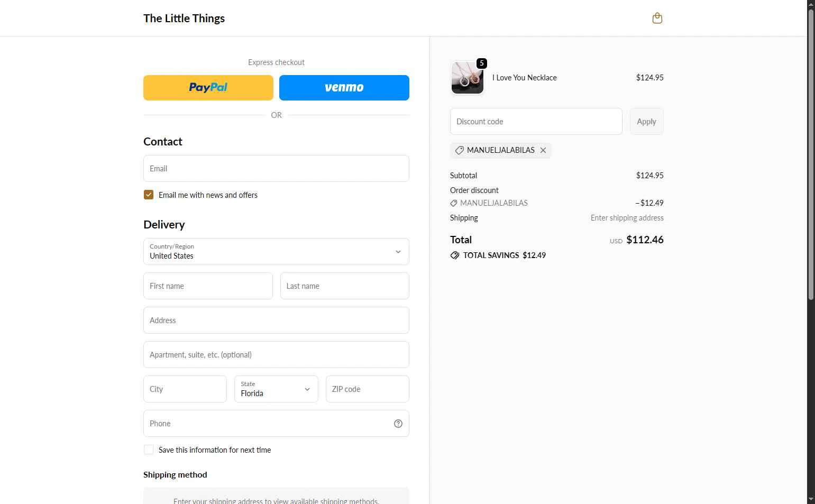Viewport: 815px width, 504px height.
Task: Click the Enter shipping address text
Action: pyautogui.click(x=627, y=218)
